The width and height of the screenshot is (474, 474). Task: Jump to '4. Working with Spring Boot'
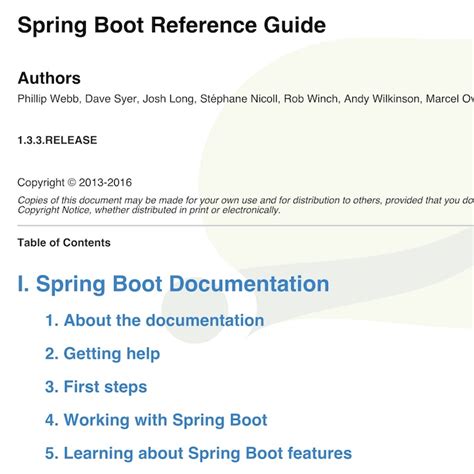pyautogui.click(x=156, y=420)
